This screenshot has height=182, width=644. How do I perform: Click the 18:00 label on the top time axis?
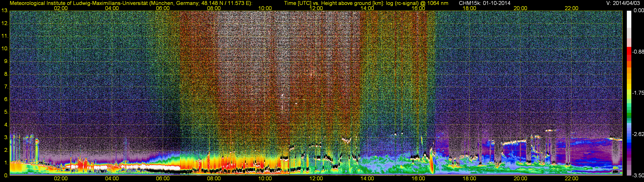[469, 8]
